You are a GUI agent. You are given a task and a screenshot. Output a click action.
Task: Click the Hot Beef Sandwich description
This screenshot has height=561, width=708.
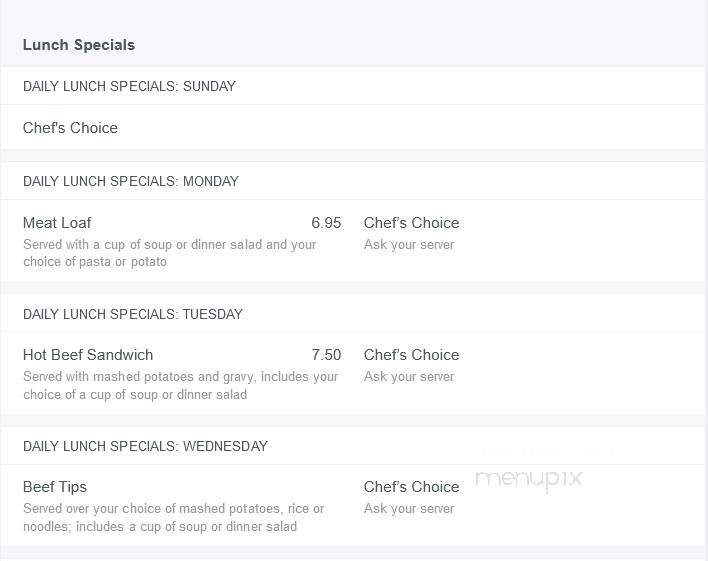[180, 385]
